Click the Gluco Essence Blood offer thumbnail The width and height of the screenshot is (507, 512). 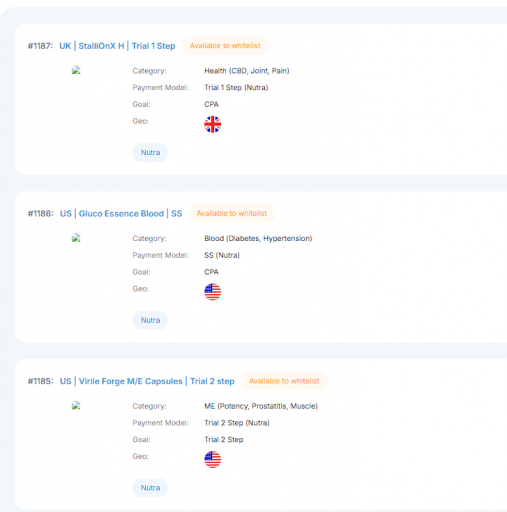pyautogui.click(x=76, y=238)
